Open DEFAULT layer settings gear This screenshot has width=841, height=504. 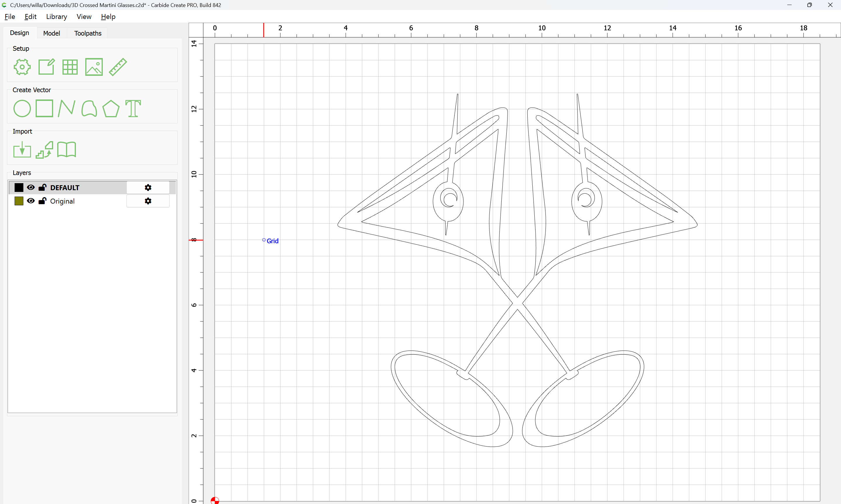tap(148, 188)
